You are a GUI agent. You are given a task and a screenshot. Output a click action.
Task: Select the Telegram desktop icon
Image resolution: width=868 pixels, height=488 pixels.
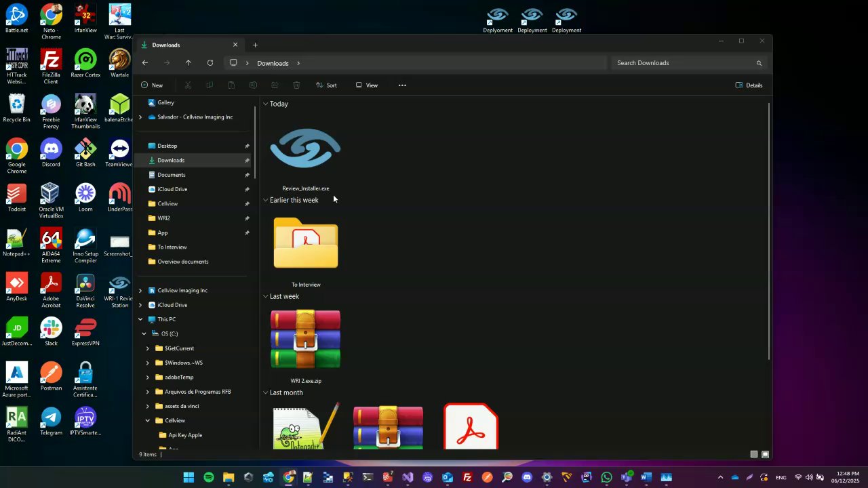click(51, 422)
